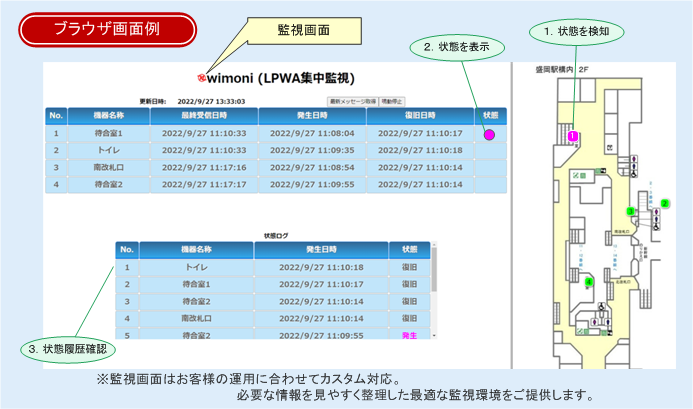Select the first トイレ entry in the status log
Image resolution: width=693 pixels, height=409 pixels.
point(197,267)
